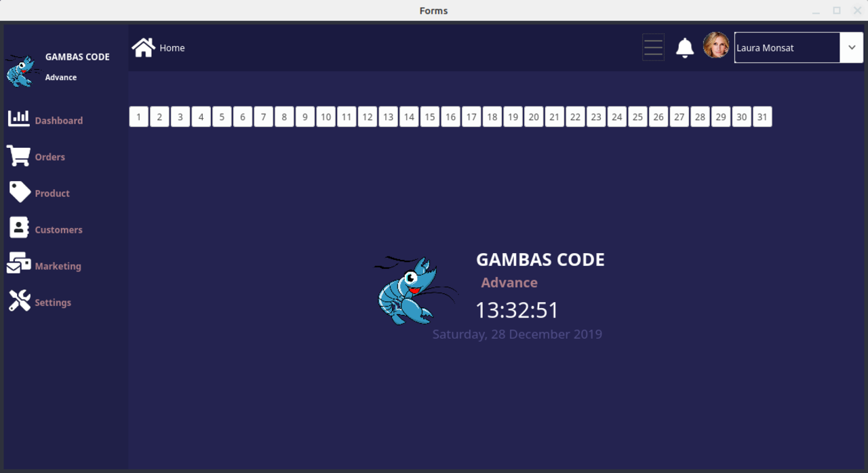Select day button 13
The width and height of the screenshot is (868, 473).
(x=388, y=117)
